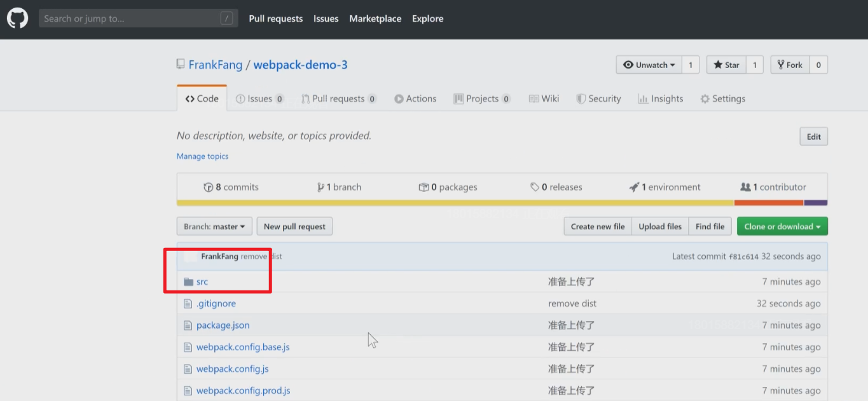Open the Security tab
Viewport: 868px width, 401px height.
(x=598, y=99)
